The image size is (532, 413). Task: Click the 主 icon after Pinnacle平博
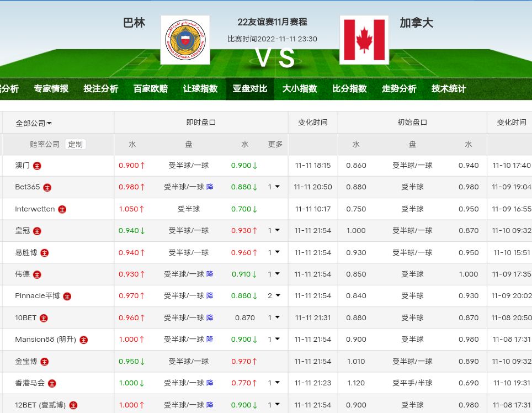pos(67,296)
